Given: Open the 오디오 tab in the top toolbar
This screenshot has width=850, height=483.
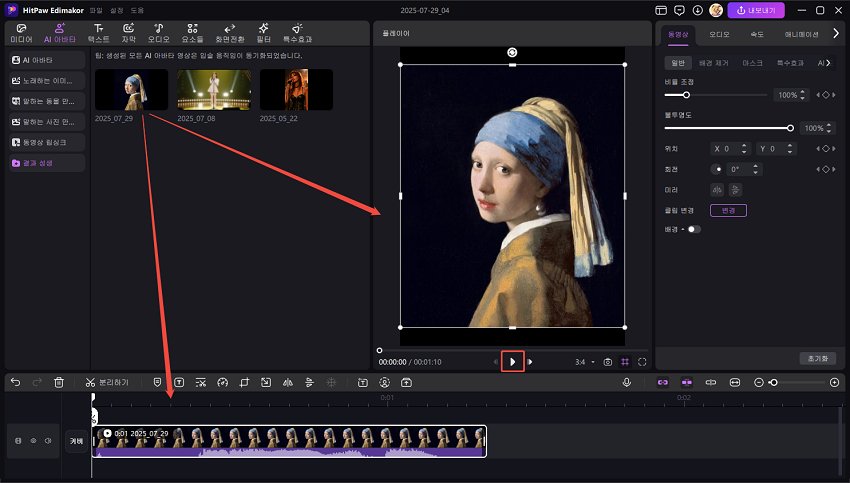Looking at the screenshot, I should (158, 33).
